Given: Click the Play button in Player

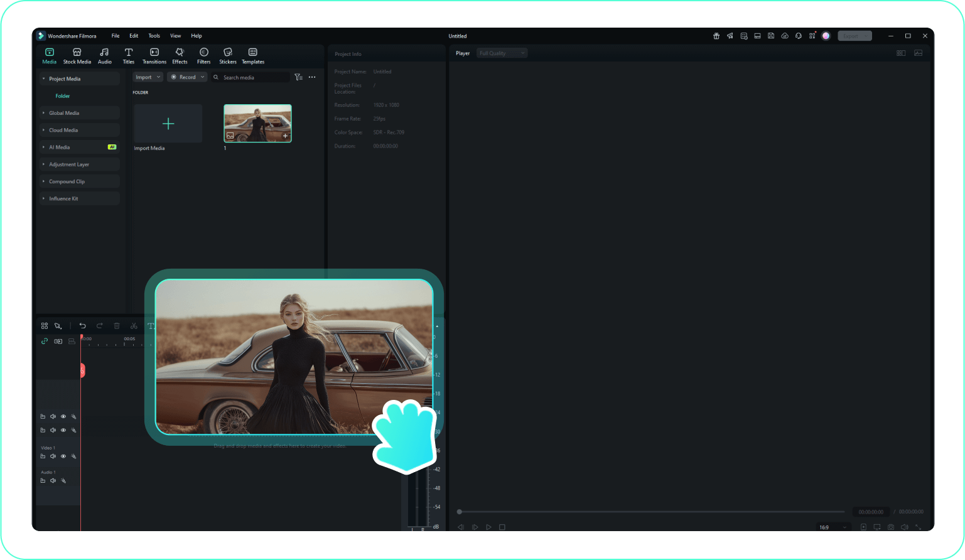Looking at the screenshot, I should [488, 527].
